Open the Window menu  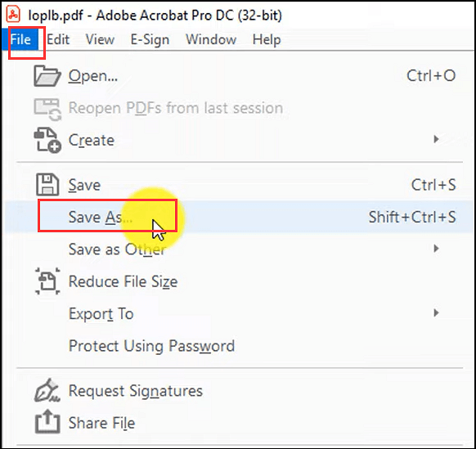point(211,40)
